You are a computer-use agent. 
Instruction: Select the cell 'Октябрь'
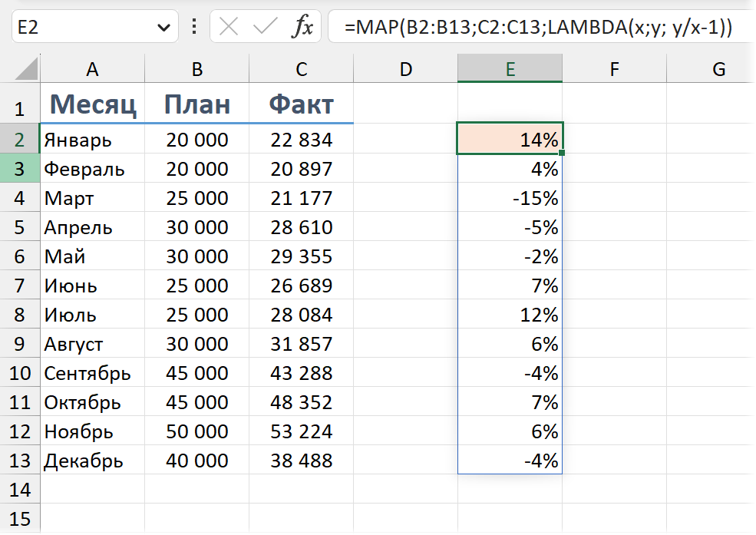93,402
